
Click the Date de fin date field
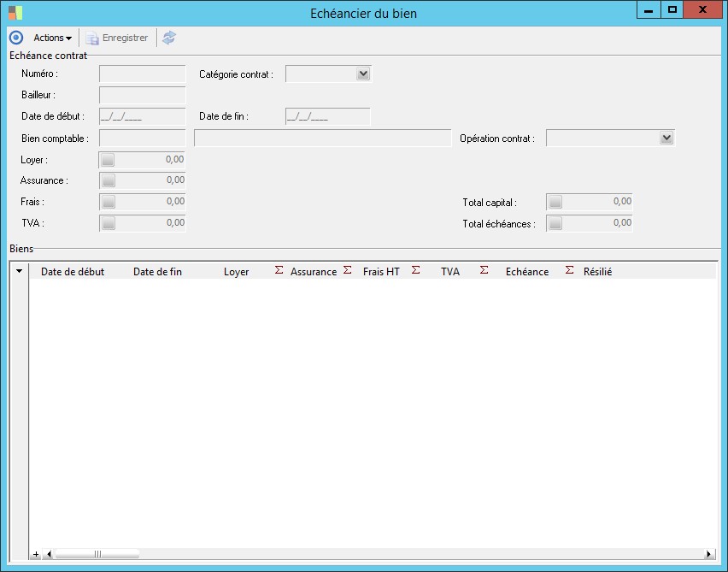[327, 117]
